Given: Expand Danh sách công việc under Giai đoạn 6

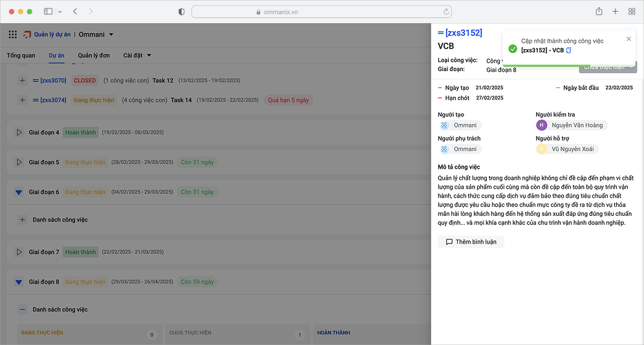Looking at the screenshot, I should 22,220.
